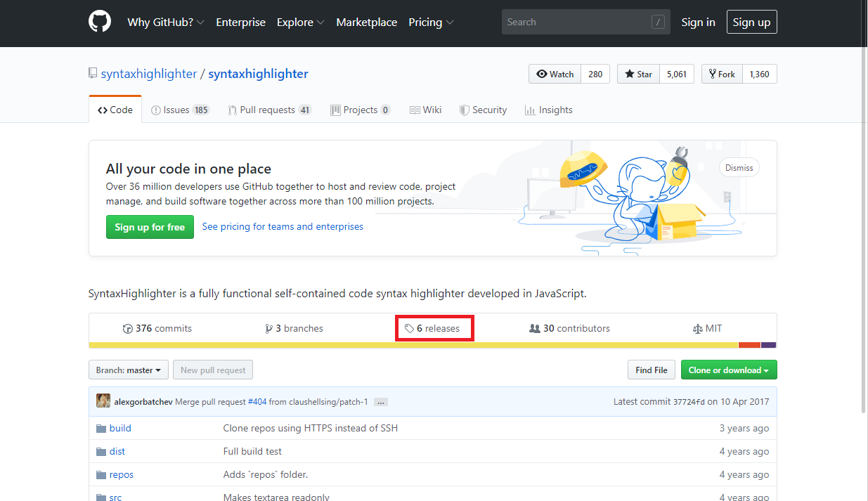Switch to the Issues tab
Viewport: 868px width, 501px height.
181,110
